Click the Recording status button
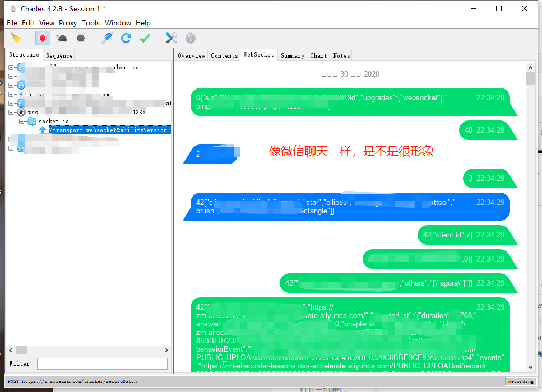Screen dimensions: 542x392 [x=520, y=381]
